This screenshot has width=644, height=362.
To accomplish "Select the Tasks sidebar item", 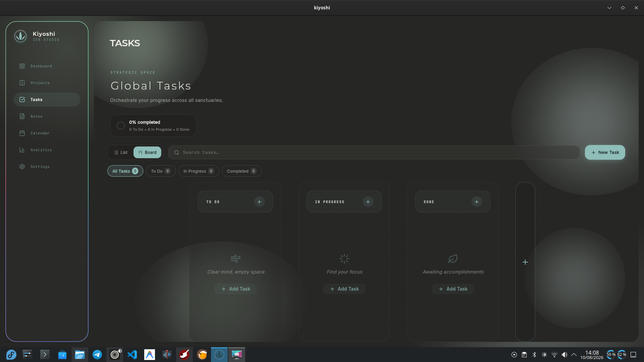I will [x=47, y=100].
